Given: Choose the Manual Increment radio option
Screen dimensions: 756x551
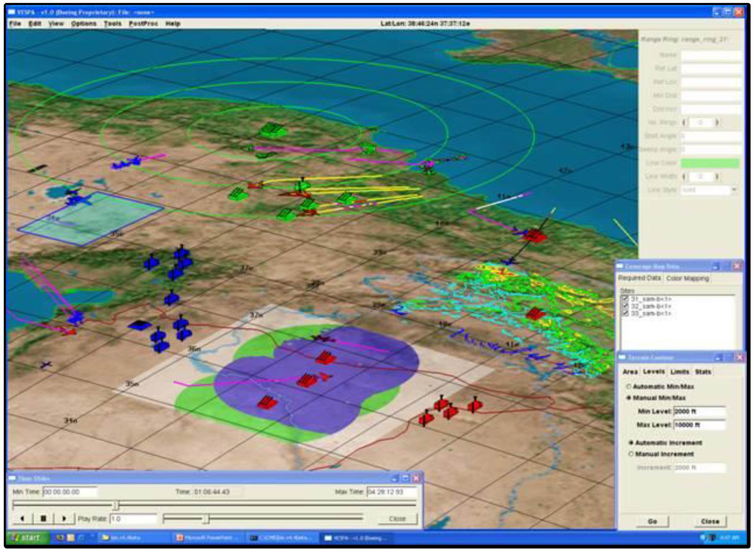Looking at the screenshot, I should pyautogui.click(x=631, y=454).
